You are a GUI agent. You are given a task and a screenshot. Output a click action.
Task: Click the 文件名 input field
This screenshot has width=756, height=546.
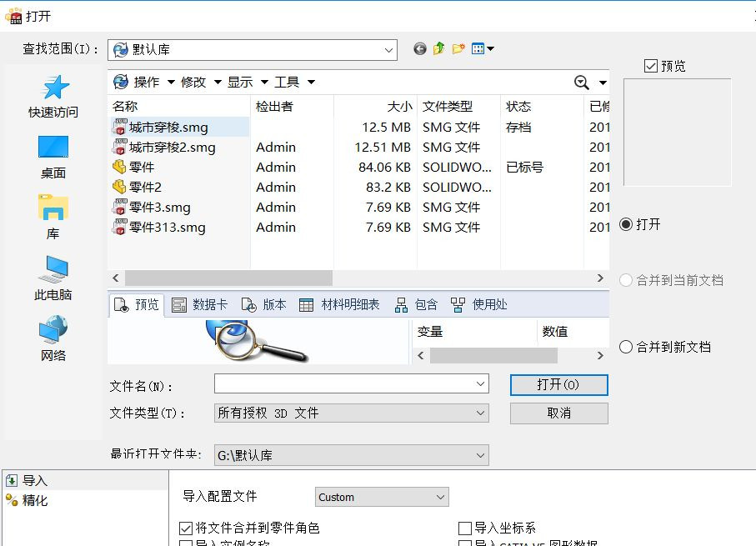point(343,383)
